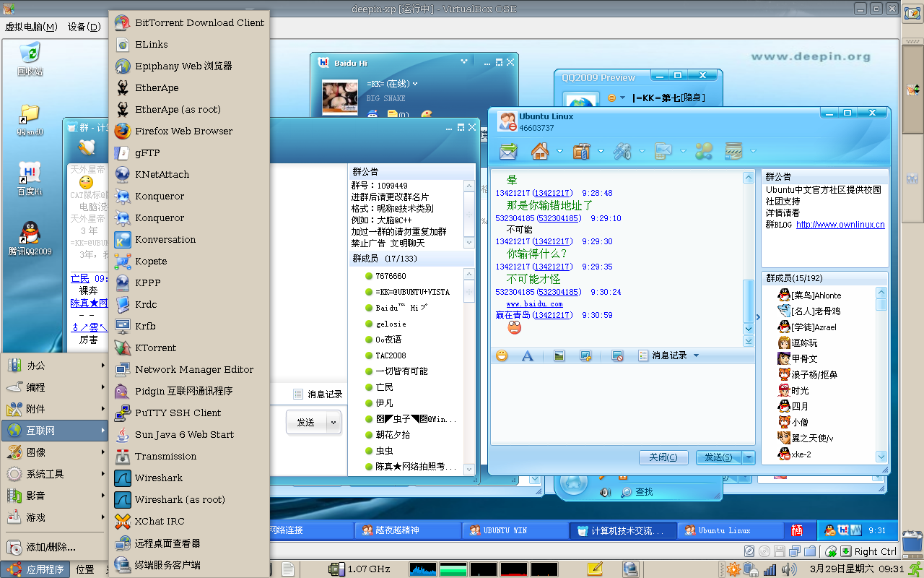Open VirtualBox 虚拟电脑(M) menu
Image resolution: width=924 pixels, height=578 pixels.
31,27
